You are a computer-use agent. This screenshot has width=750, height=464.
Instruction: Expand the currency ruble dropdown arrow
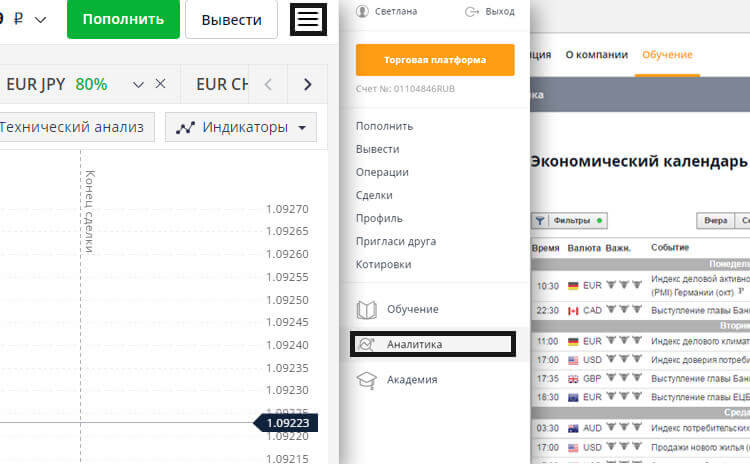point(41,20)
